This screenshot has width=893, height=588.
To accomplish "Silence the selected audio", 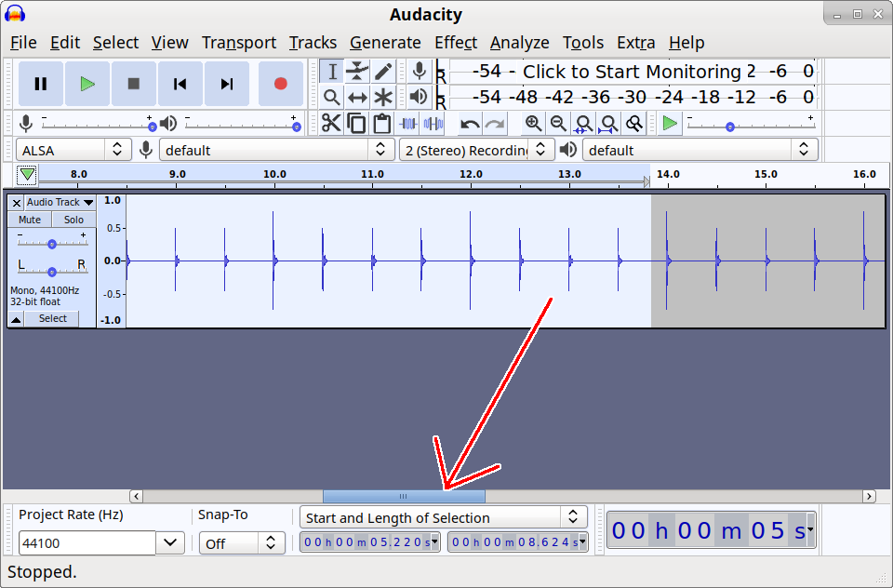I will (x=433, y=123).
